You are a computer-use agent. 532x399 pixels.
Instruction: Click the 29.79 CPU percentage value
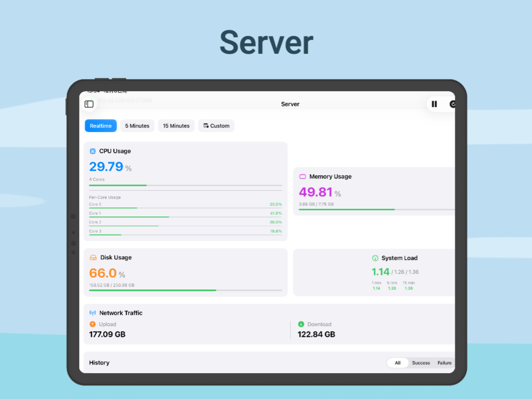[x=106, y=167]
